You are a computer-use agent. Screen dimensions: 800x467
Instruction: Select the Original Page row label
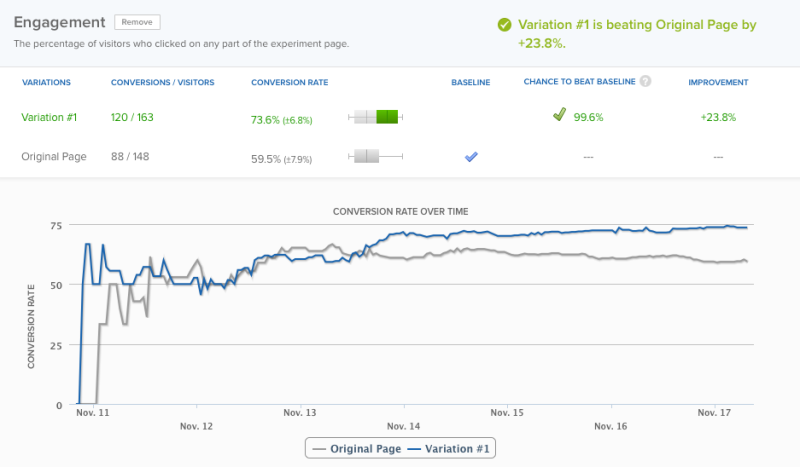[x=54, y=157]
